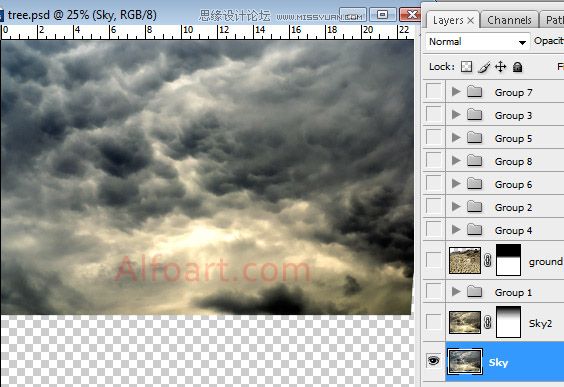Select the Group 3 layer name
Viewport: 564px width, 387px height.
coord(513,116)
